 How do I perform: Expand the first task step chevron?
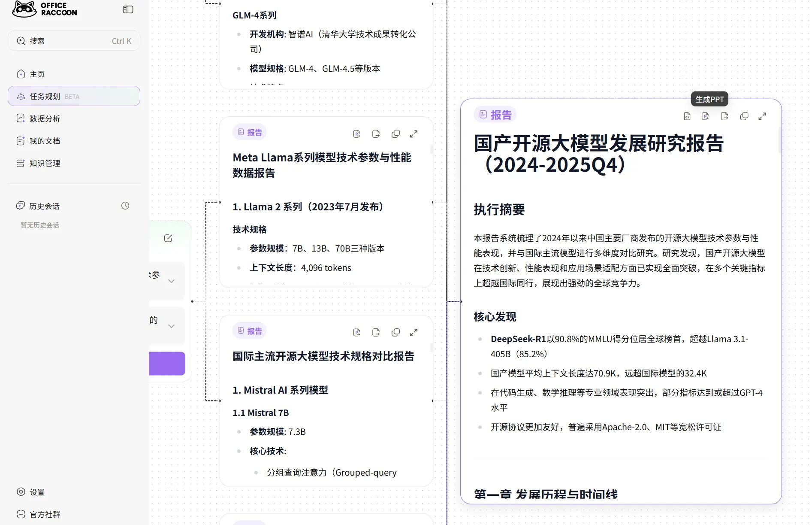172,281
